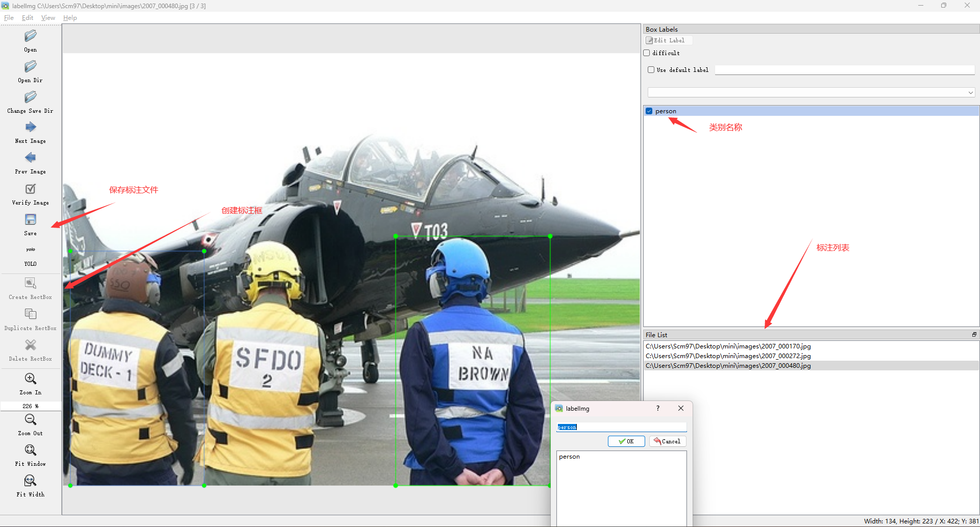The width and height of the screenshot is (980, 527).
Task: Select 2007_000272.jpg in the File List
Action: (811, 356)
